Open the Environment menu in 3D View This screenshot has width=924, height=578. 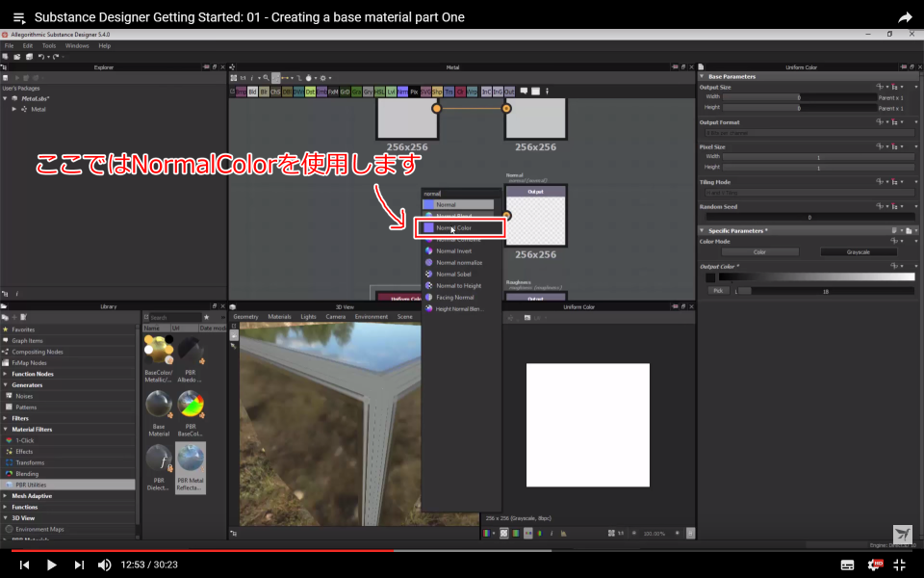[372, 317]
